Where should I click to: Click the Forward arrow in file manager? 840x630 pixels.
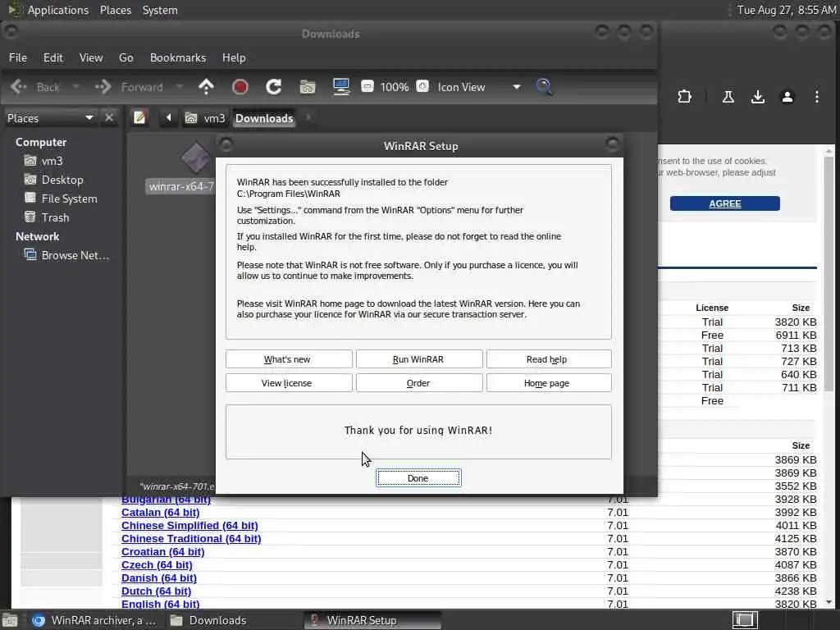pyautogui.click(x=129, y=87)
